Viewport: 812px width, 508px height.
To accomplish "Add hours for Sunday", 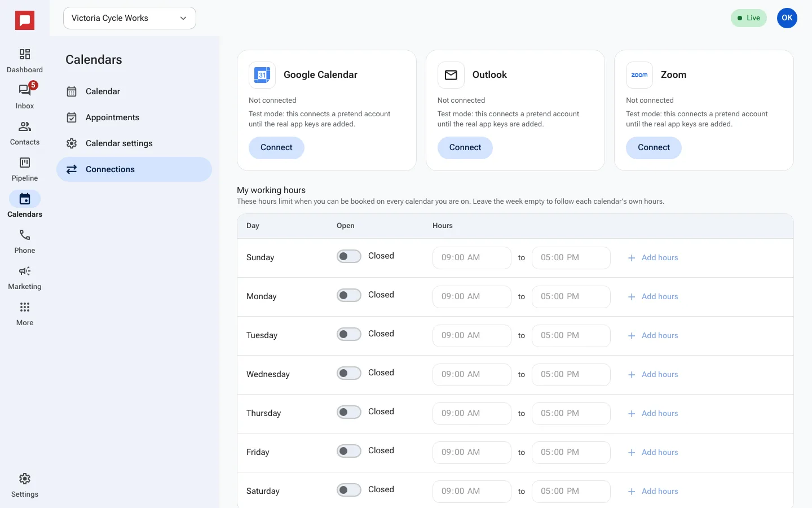I will 653,258.
